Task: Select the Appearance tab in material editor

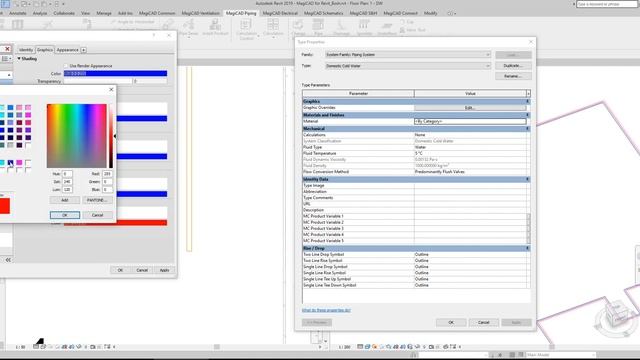Action: (x=67, y=50)
